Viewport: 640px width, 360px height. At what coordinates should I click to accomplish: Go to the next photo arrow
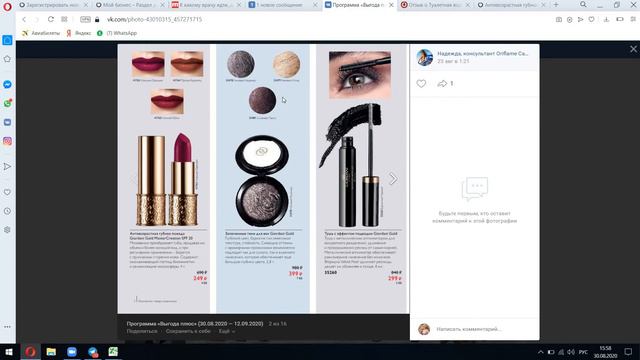[x=393, y=179]
